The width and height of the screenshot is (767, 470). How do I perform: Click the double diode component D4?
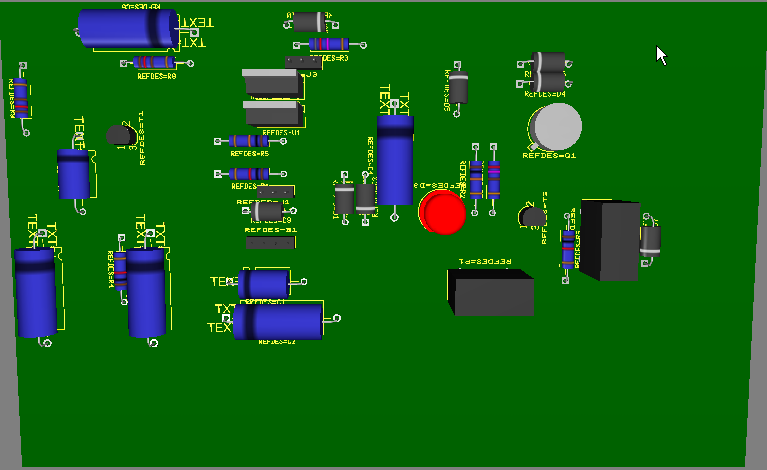549,71
